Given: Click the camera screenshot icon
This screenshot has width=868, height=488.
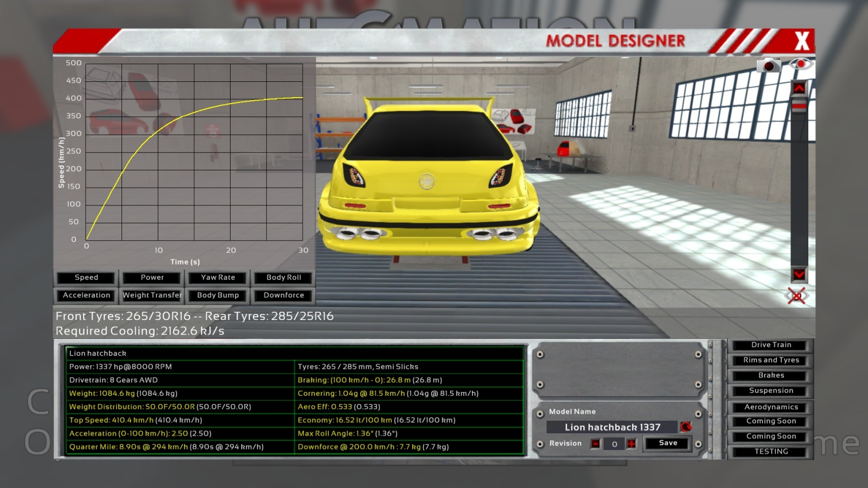Looking at the screenshot, I should pos(769,66).
